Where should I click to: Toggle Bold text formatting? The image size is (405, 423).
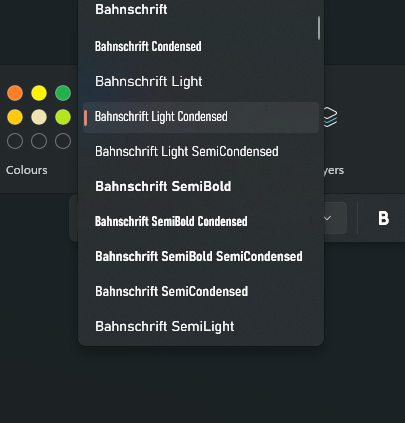click(384, 218)
